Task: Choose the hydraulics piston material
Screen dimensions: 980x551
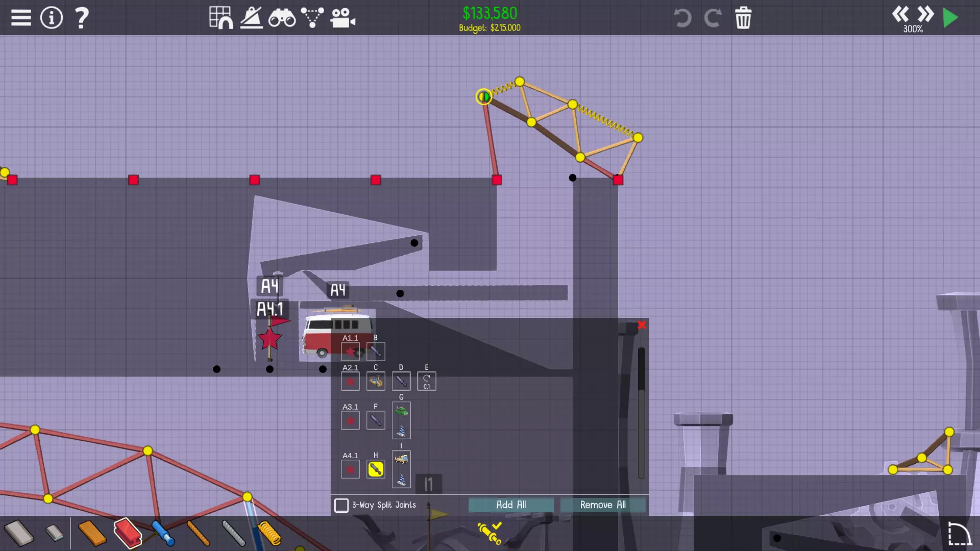Action: click(x=163, y=533)
